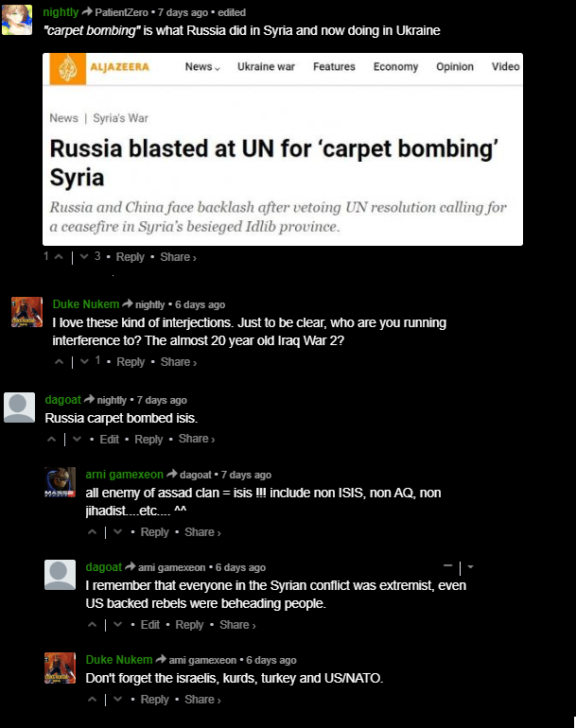This screenshot has height=728, width=576.
Task: Select the Ukraine war menu item
Action: [x=266, y=67]
